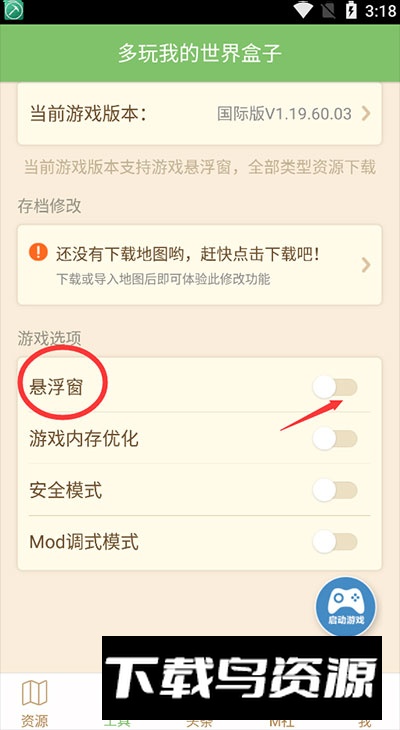400x730 pixels.
Task: Tap the 3:18 clock in status bar
Action: click(380, 11)
